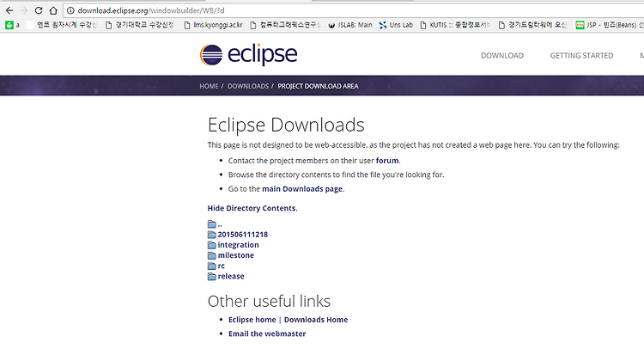Reload the page with the refresh icon
Viewport: 644px width, 349px height.
coord(39,10)
